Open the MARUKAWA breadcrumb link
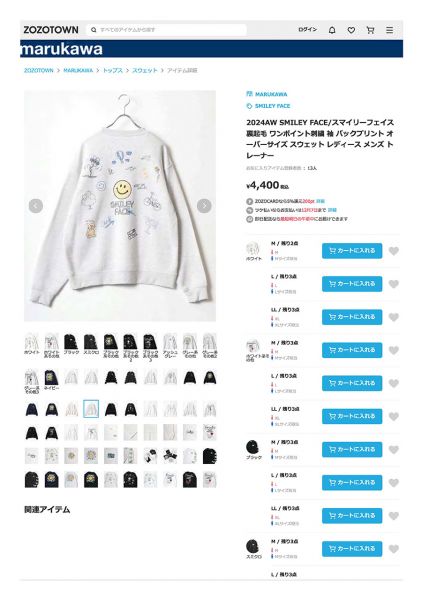The image size is (422, 600). coord(78,70)
